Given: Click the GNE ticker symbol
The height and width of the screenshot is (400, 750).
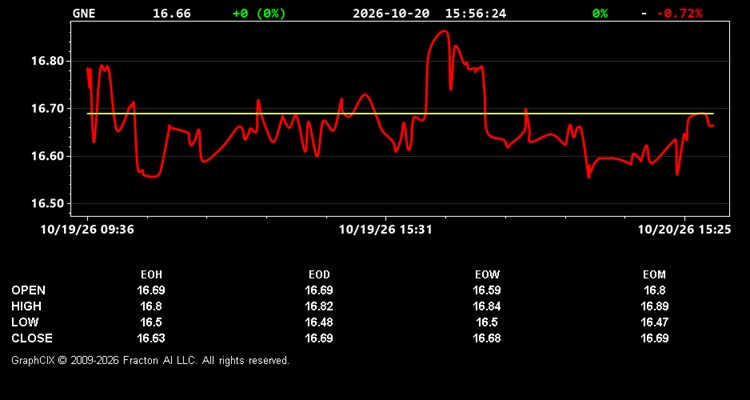Looking at the screenshot, I should 84,13.
